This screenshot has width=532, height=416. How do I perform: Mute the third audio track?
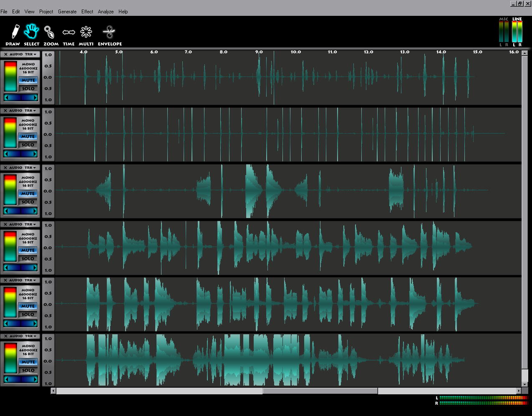(x=28, y=193)
